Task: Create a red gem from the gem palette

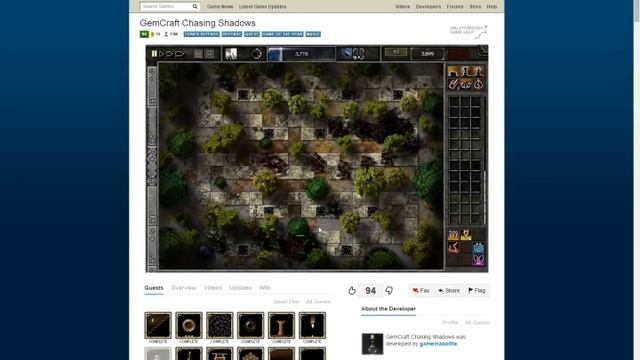Action: click(453, 247)
